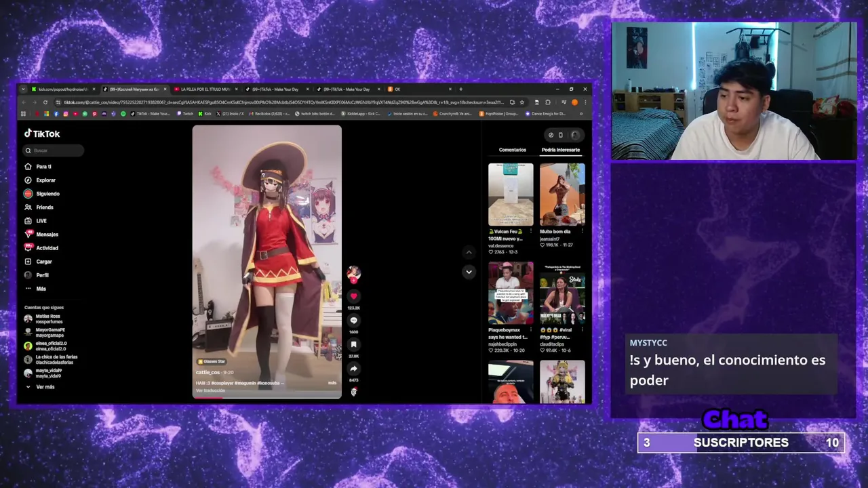This screenshot has height=488, width=868.
Task: Open the cattie_cos username link
Action: coord(208,372)
